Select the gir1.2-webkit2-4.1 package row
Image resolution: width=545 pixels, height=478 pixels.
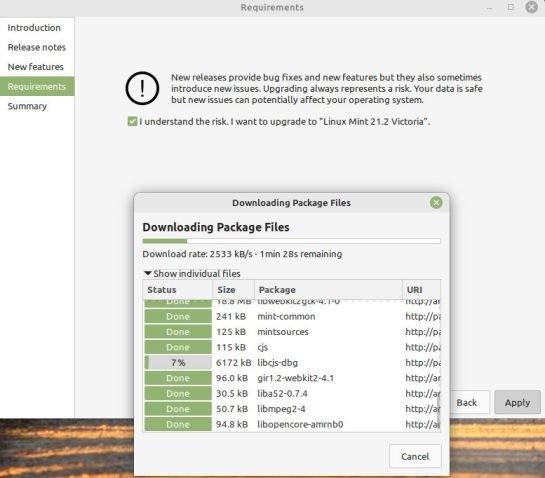pos(292,378)
